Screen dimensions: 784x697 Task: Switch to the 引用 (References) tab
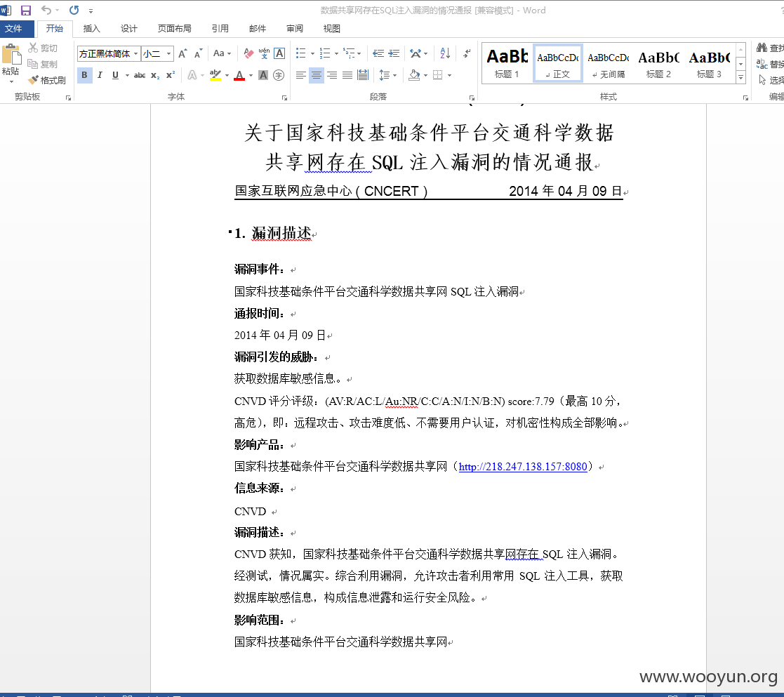220,29
